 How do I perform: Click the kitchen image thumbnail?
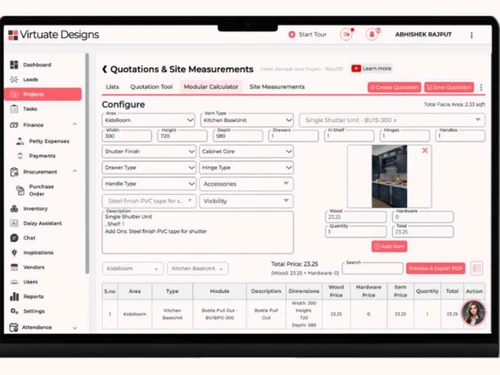[x=389, y=176]
